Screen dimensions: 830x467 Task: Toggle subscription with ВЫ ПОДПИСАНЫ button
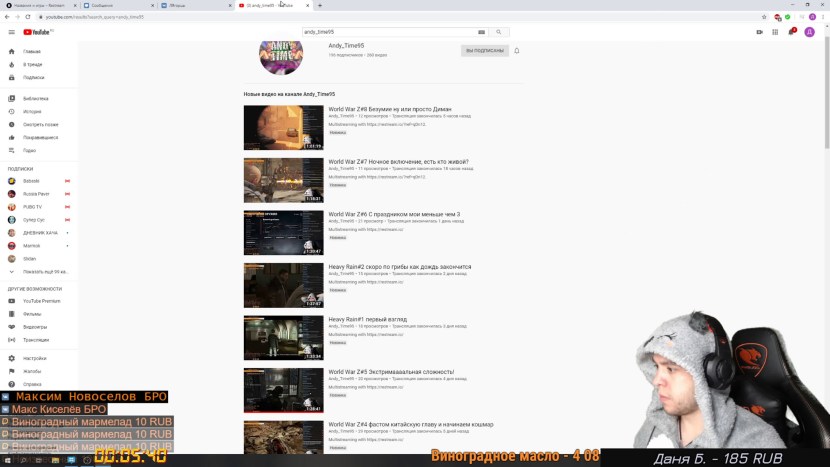point(484,50)
